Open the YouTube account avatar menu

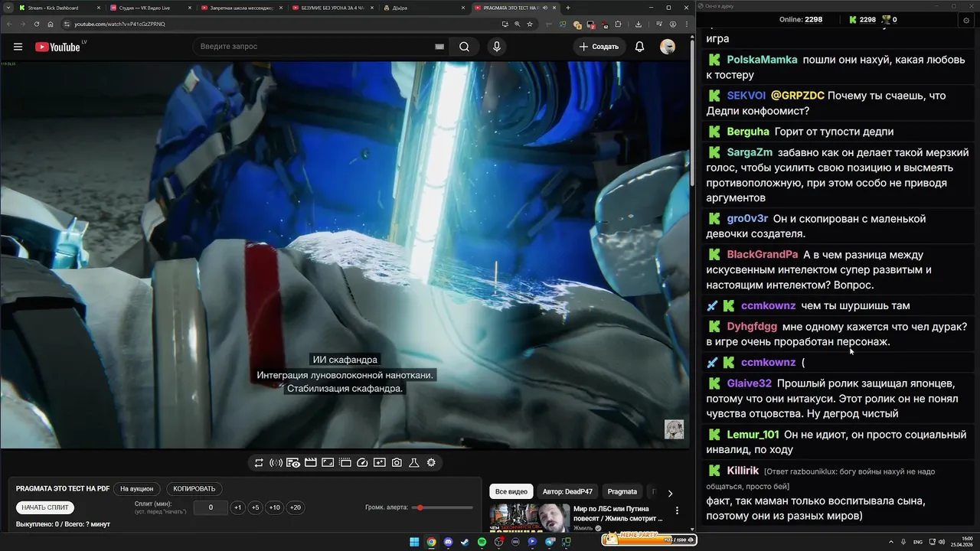pos(668,47)
